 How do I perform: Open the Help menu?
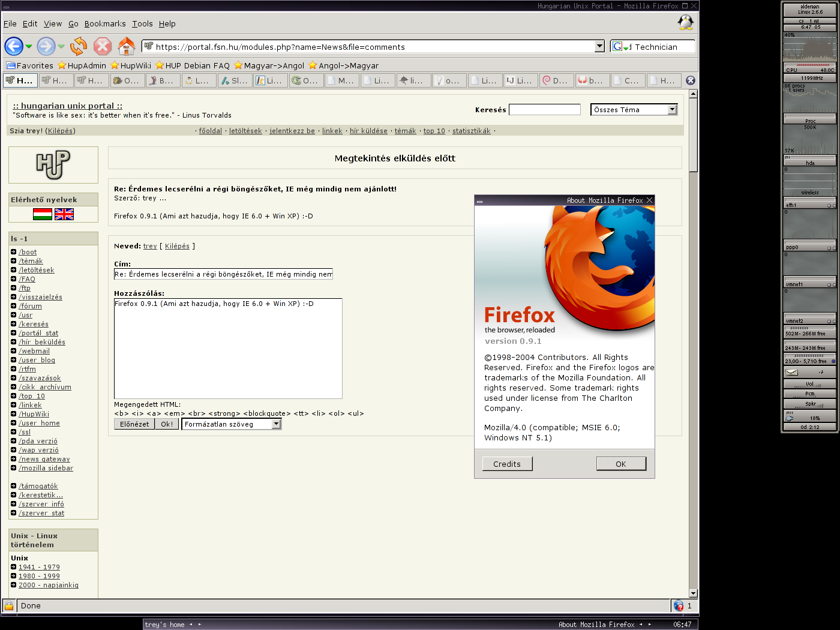pyautogui.click(x=167, y=23)
